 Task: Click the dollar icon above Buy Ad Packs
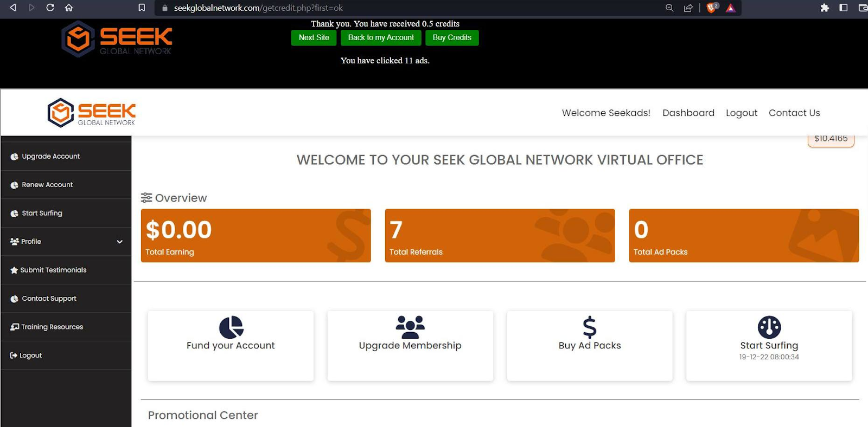pyautogui.click(x=590, y=327)
